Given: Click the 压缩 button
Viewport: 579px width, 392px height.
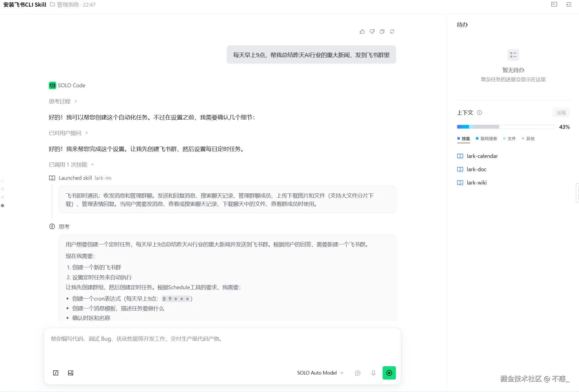Looking at the screenshot, I should click(x=561, y=113).
